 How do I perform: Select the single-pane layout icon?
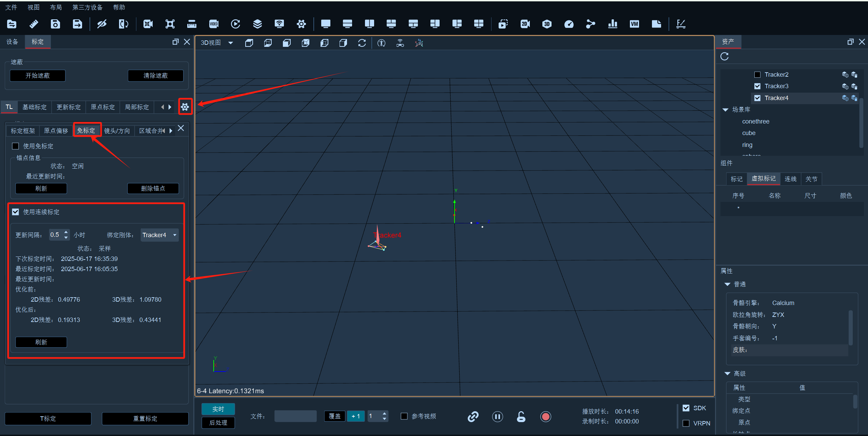326,24
